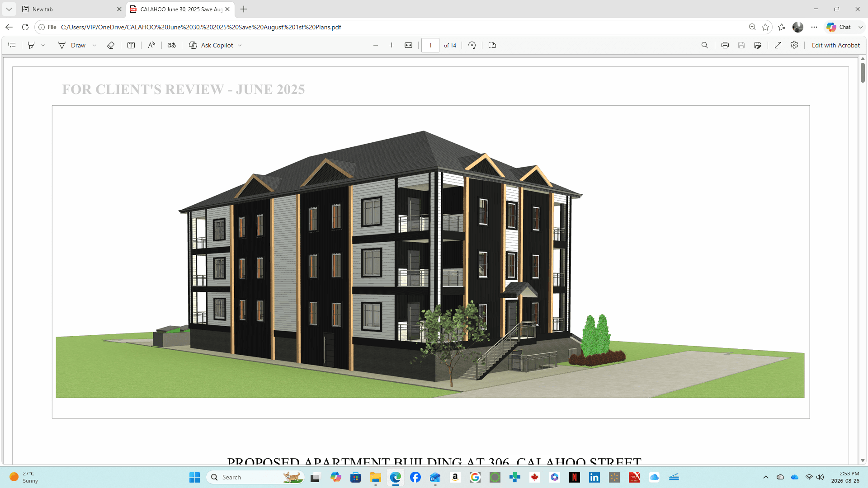Image resolution: width=868 pixels, height=488 pixels.
Task: Click the taskbar Search box
Action: tap(255, 477)
